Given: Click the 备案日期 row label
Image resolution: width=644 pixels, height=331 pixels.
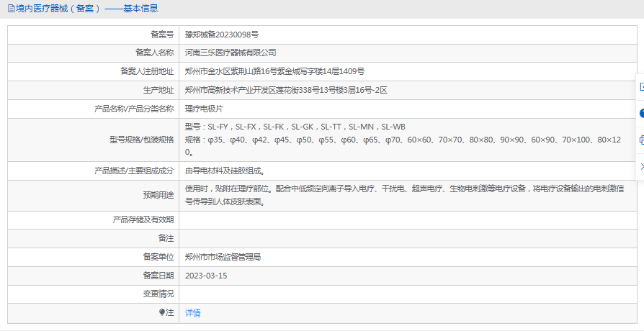Looking at the screenshot, I should (x=158, y=276).
